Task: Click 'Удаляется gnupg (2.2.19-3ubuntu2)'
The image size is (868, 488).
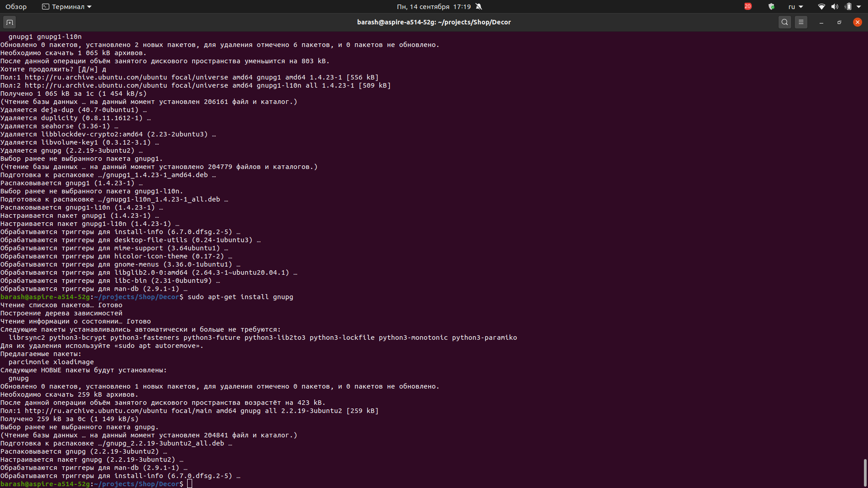Action: [71, 150]
